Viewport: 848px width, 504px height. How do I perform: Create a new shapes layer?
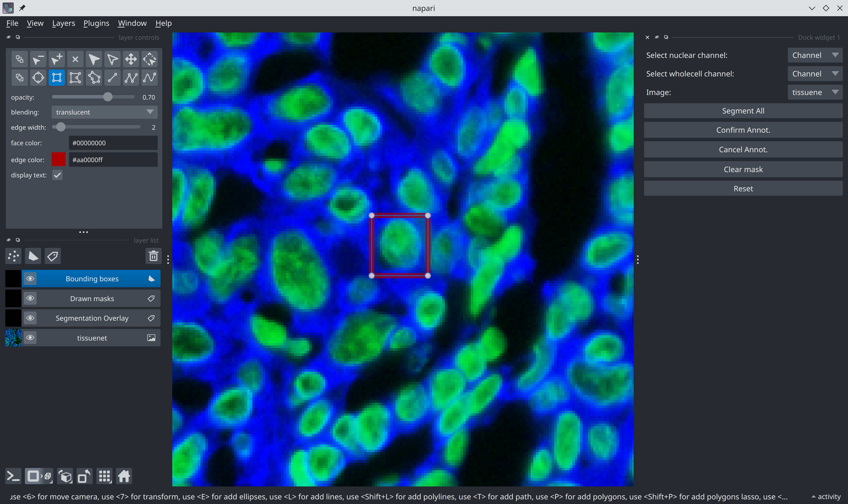click(x=33, y=256)
